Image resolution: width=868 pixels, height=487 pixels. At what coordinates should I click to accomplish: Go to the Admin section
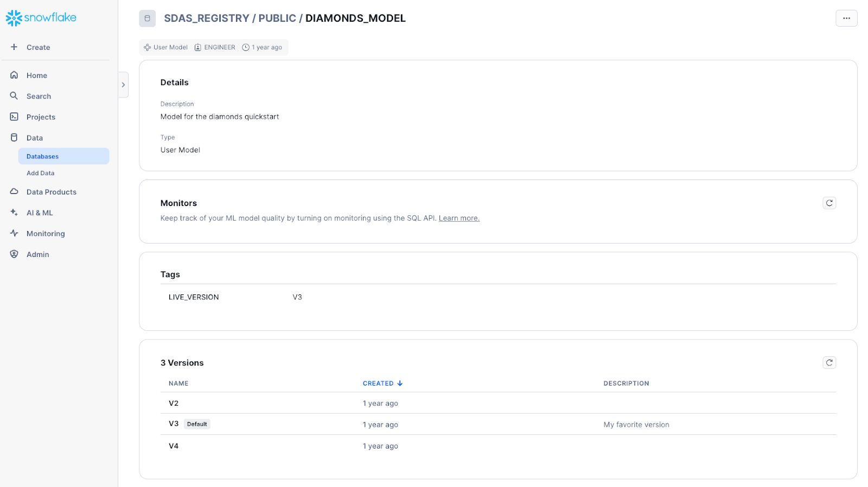click(37, 254)
